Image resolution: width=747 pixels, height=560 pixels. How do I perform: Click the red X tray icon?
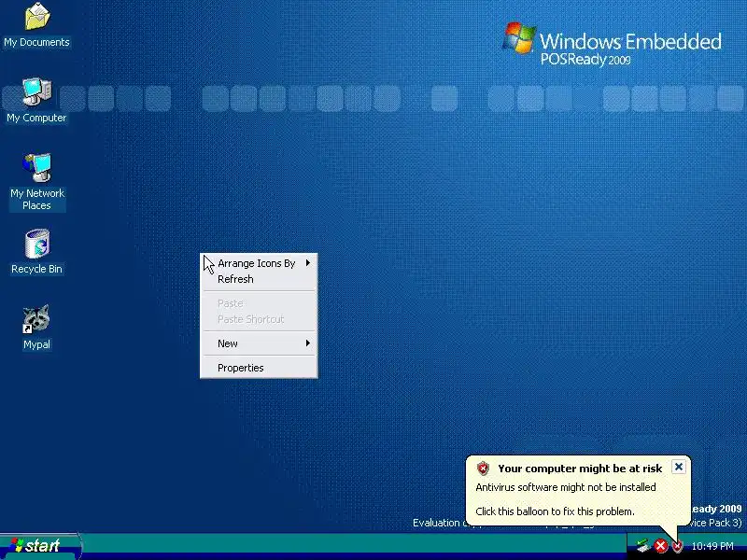[660, 546]
